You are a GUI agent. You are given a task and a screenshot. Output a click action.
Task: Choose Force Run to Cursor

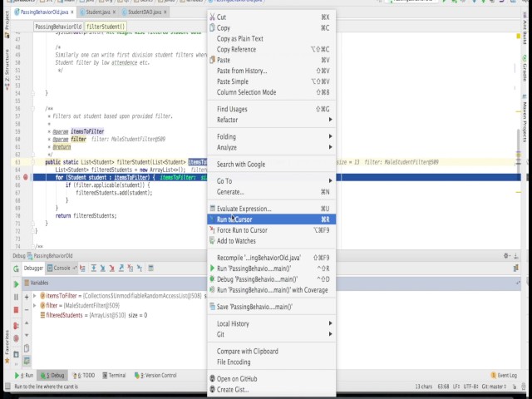[x=272, y=230]
